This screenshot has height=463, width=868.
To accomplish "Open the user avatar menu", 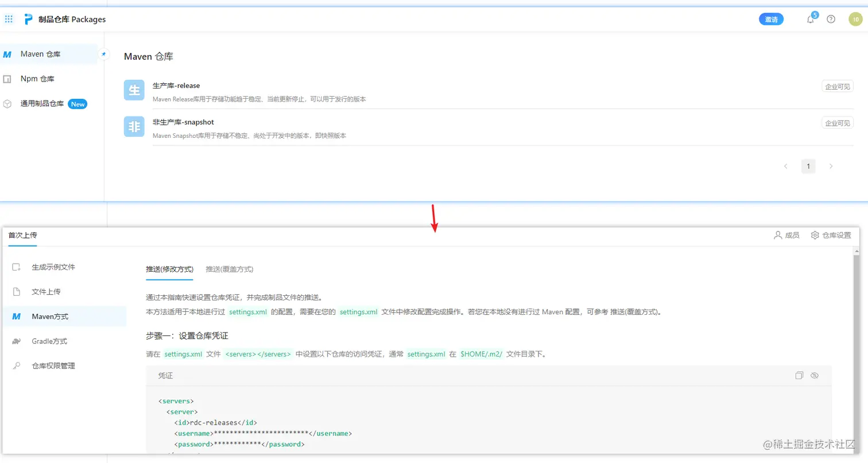I will (x=855, y=19).
